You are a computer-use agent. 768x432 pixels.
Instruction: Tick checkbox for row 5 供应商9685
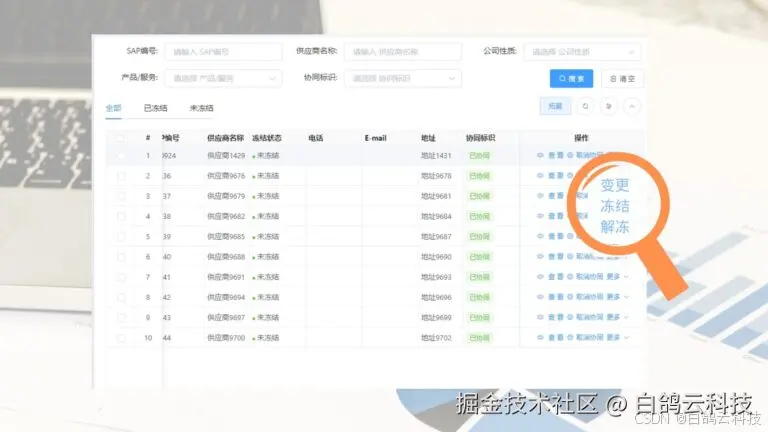coord(121,237)
